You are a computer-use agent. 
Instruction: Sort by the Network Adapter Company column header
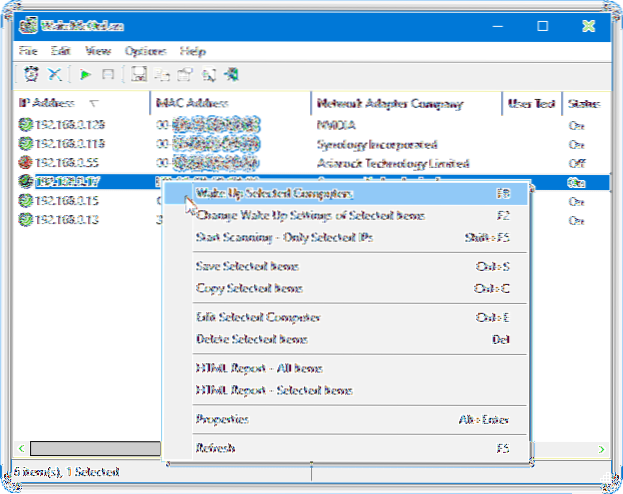(389, 103)
